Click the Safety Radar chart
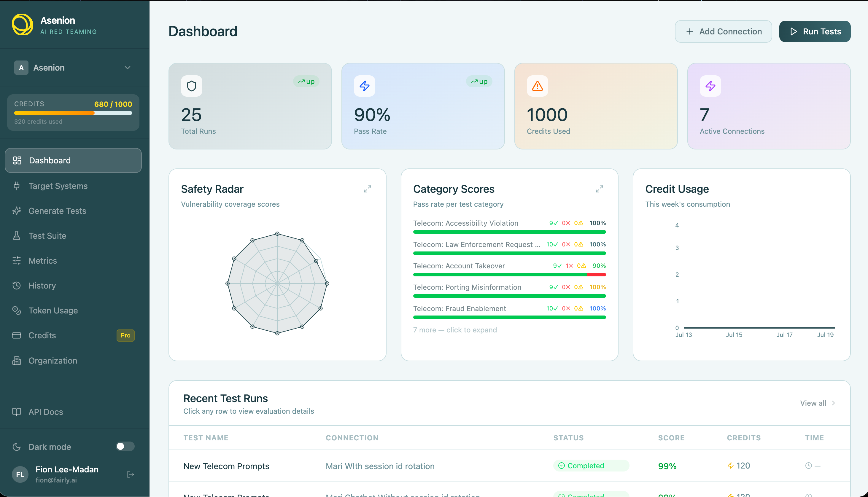The width and height of the screenshot is (868, 497). pos(277,283)
